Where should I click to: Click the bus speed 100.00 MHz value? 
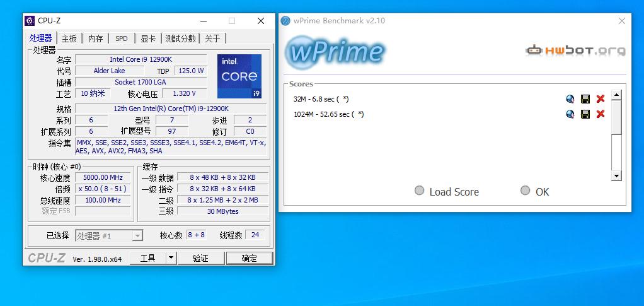point(103,200)
